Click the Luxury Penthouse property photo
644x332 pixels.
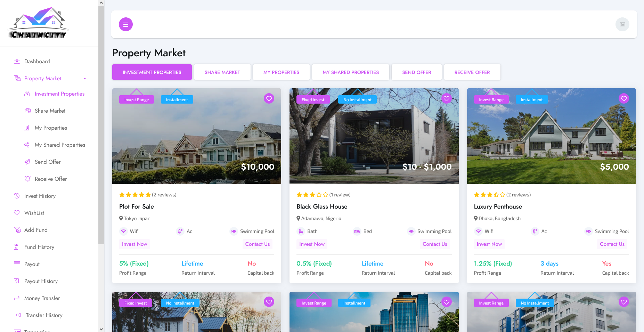point(552,136)
